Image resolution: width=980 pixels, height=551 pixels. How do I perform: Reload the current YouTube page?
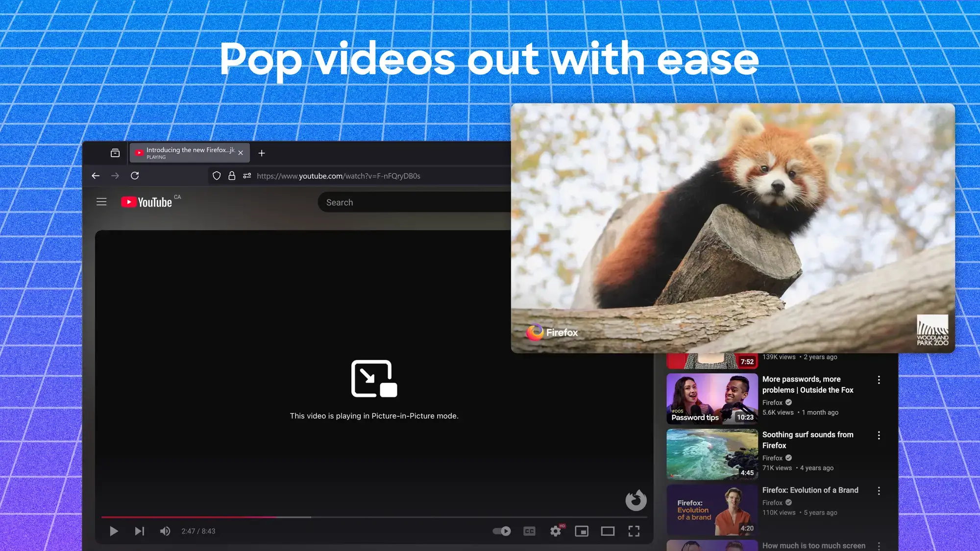(135, 175)
